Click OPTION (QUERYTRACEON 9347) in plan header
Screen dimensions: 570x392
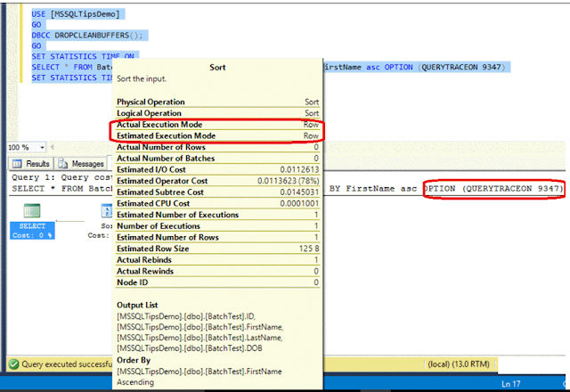[493, 189]
